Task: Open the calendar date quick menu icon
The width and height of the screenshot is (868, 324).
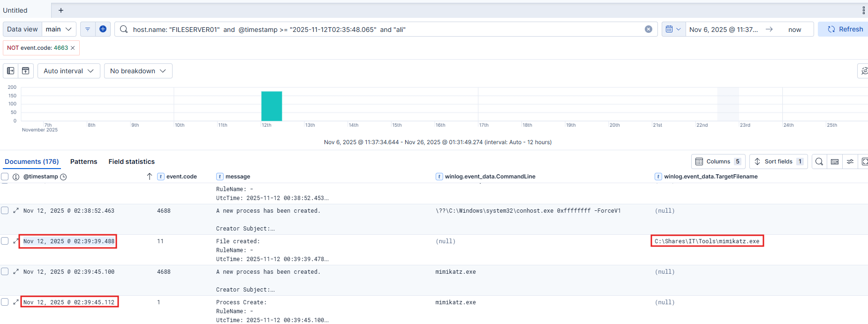Action: [673, 29]
